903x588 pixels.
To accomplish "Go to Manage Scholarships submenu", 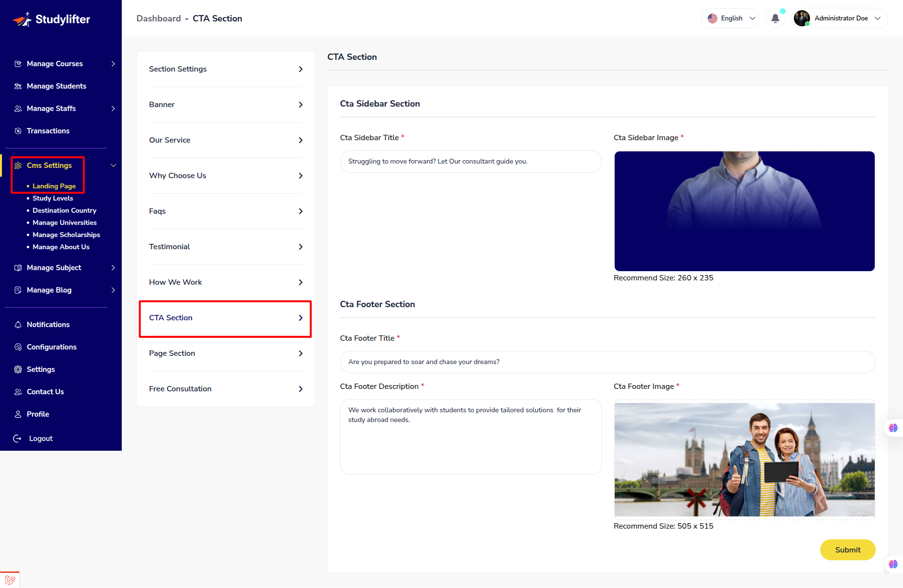I will pyautogui.click(x=66, y=235).
